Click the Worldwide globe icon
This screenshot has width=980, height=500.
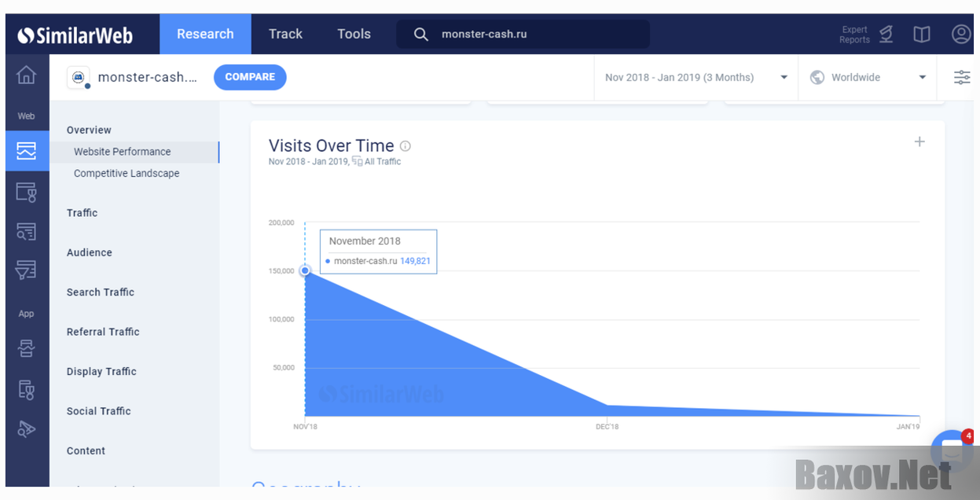point(817,77)
